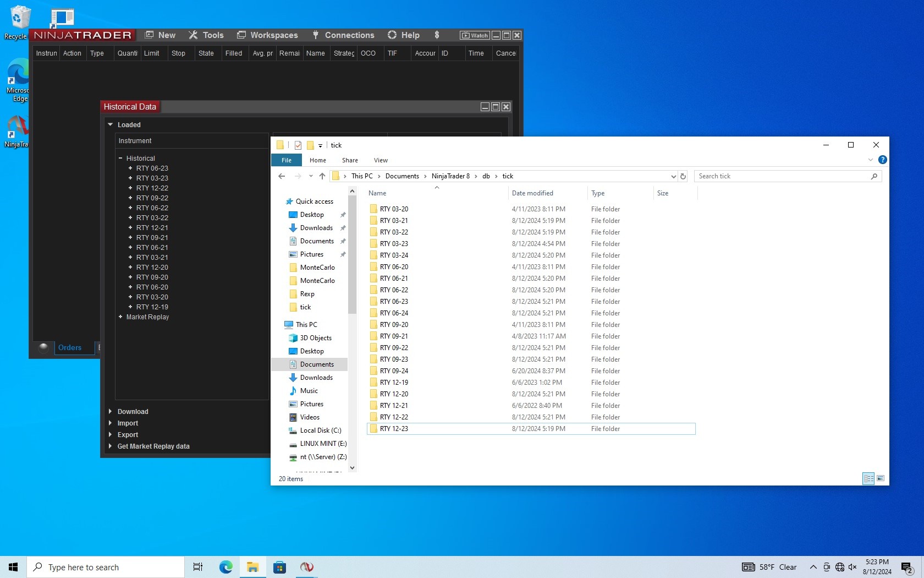Screen dimensions: 924x578
Task: Open the address bar history dropdown
Action: tap(673, 176)
